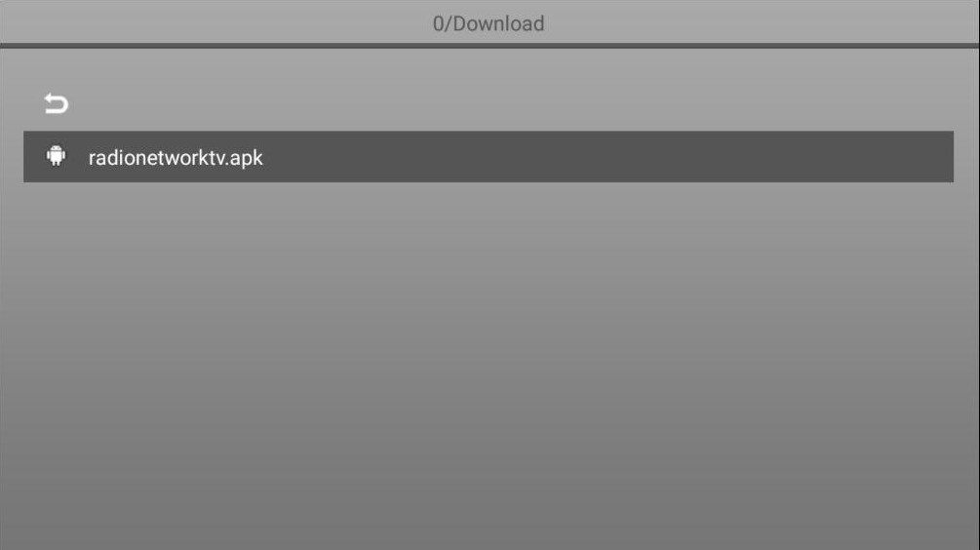This screenshot has height=550, width=980.
Task: Launch the installer for radionetworktv.apk
Action: [489, 157]
